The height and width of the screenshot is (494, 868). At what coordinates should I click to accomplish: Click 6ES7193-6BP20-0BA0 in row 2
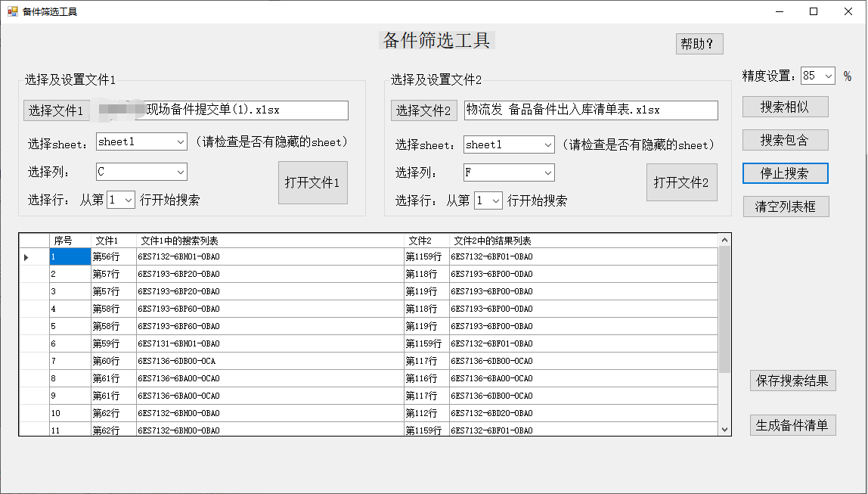pos(270,274)
